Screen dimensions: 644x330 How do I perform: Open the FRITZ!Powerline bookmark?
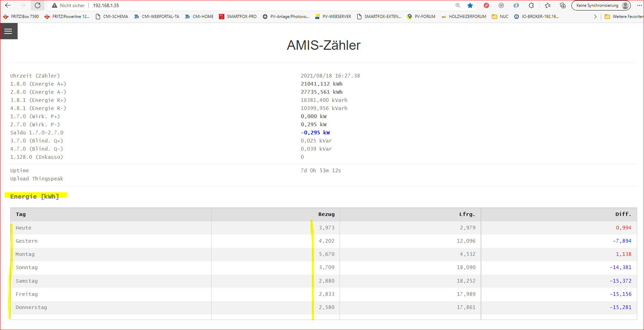67,16
